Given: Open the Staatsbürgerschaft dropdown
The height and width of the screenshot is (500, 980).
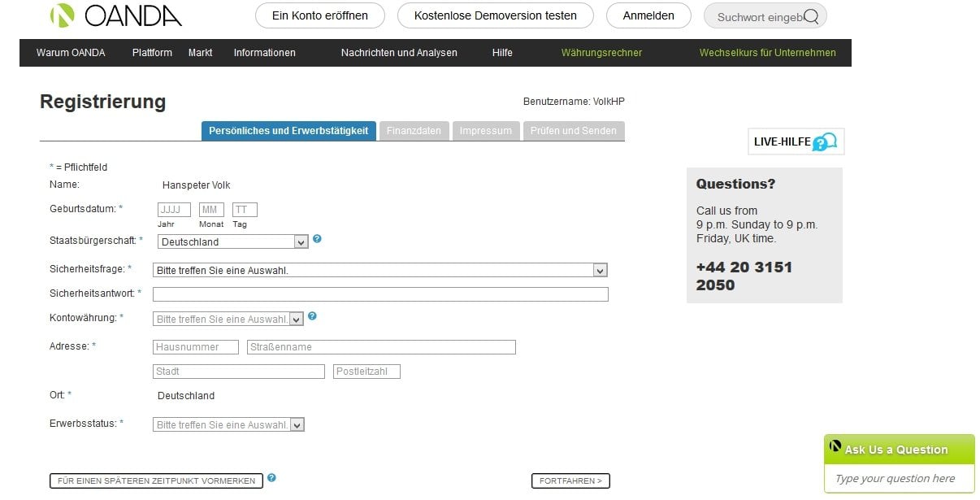Looking at the screenshot, I should (x=233, y=241).
